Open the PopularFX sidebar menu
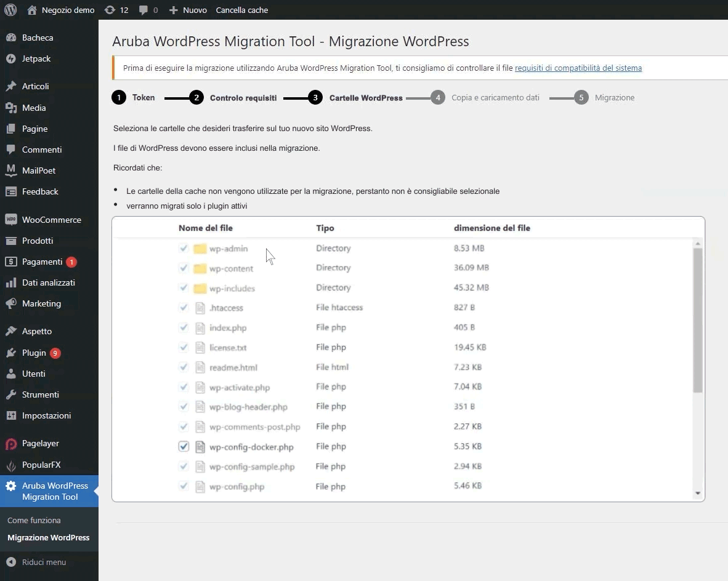Viewport: 728px width, 581px height. pyautogui.click(x=41, y=465)
